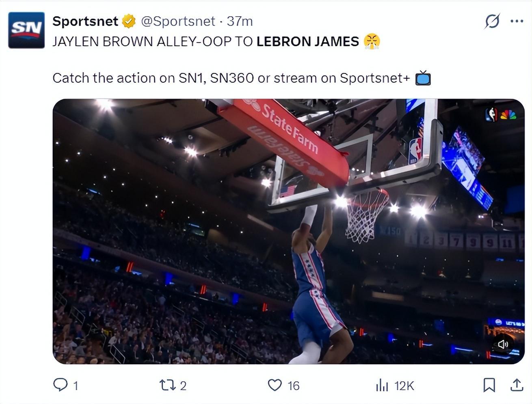Open the @Sportsnet handle link
The height and width of the screenshot is (404, 532).
pyautogui.click(x=178, y=21)
